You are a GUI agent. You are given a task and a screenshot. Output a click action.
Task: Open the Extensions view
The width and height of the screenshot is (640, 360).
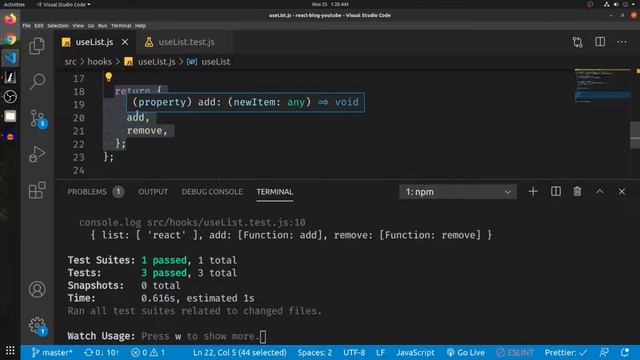tap(37, 190)
